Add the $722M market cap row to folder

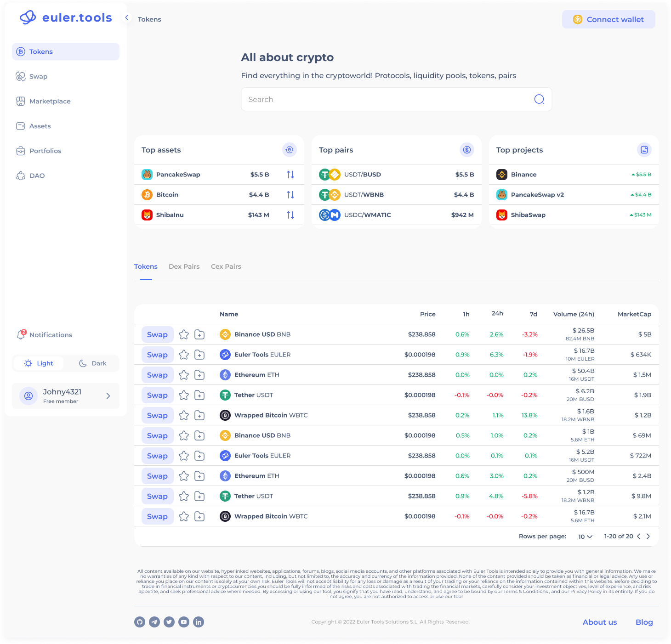pos(199,456)
